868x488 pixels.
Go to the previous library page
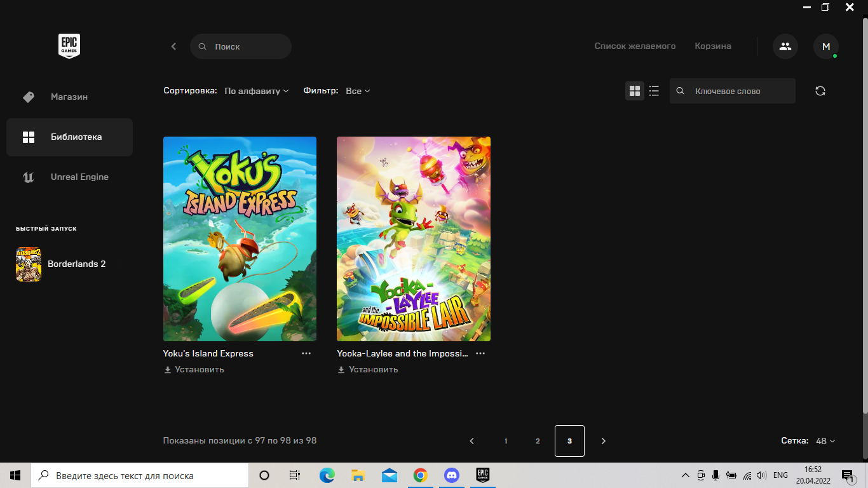click(x=471, y=441)
